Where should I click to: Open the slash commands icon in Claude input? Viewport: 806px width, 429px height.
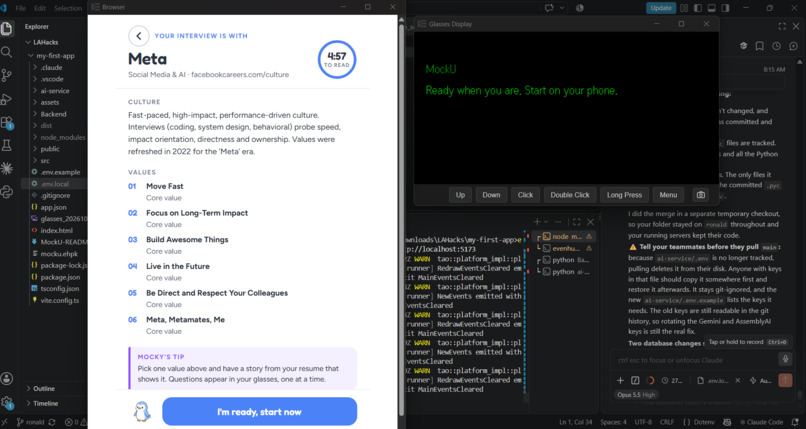pos(635,380)
